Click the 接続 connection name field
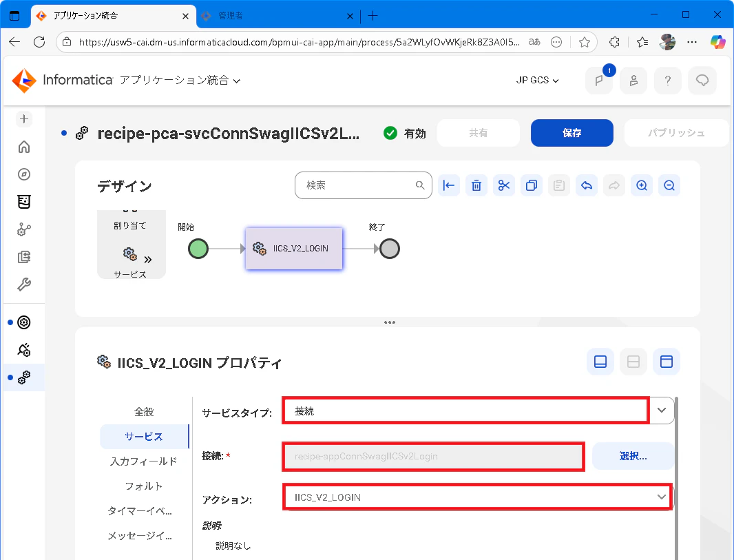The height and width of the screenshot is (560, 734). (x=434, y=456)
